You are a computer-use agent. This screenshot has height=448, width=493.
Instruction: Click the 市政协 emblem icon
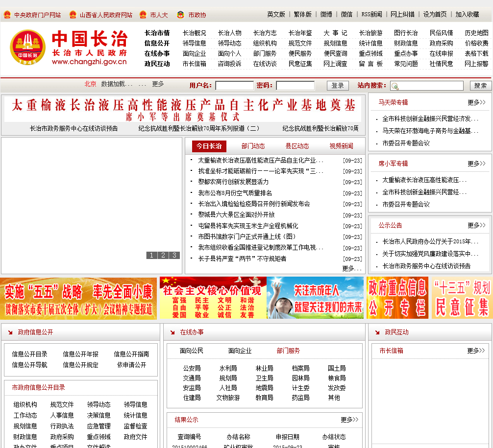coord(180,15)
